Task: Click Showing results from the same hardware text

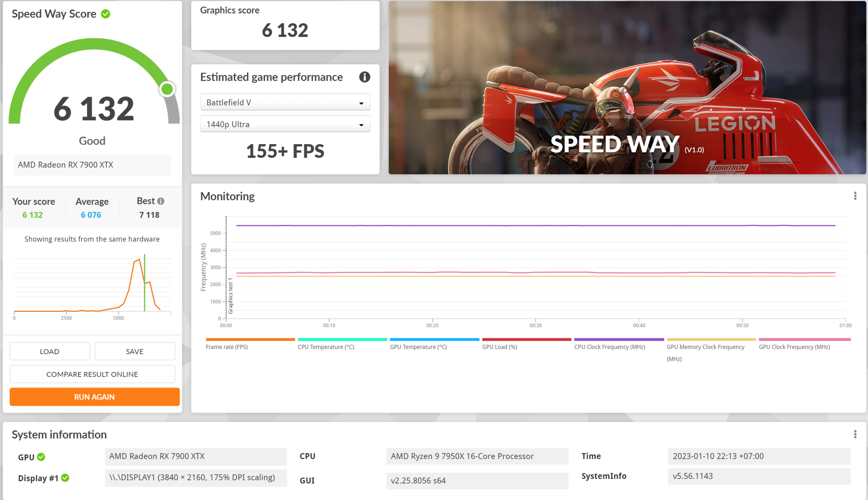Action: 92,239
